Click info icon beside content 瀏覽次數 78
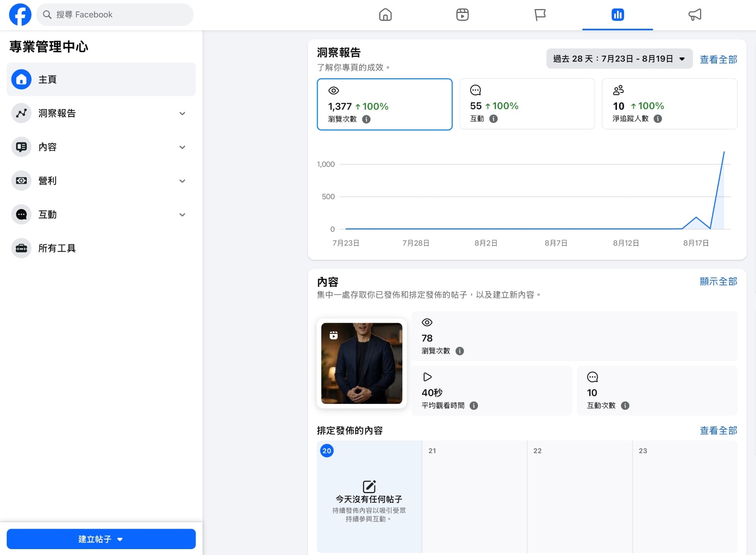The height and width of the screenshot is (555, 756). tap(460, 351)
